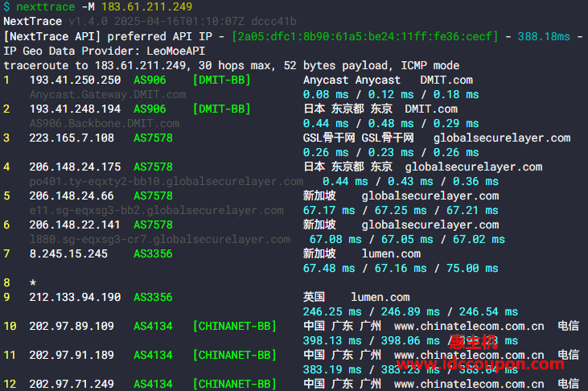Click DMIT.com owner on hop 2 row

pos(431,109)
